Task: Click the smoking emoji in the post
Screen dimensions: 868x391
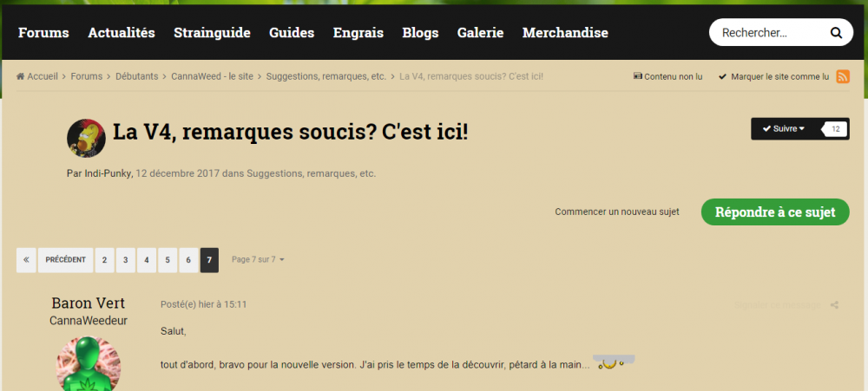Action: 614,362
